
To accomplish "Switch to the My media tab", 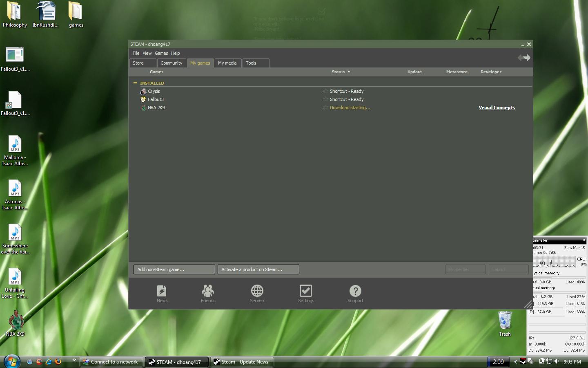I will point(227,63).
